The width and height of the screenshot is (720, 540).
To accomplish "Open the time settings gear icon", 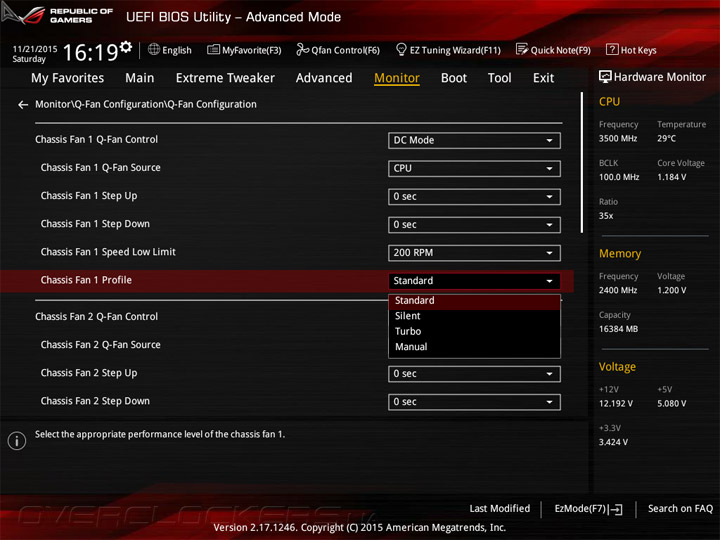I will tap(126, 47).
